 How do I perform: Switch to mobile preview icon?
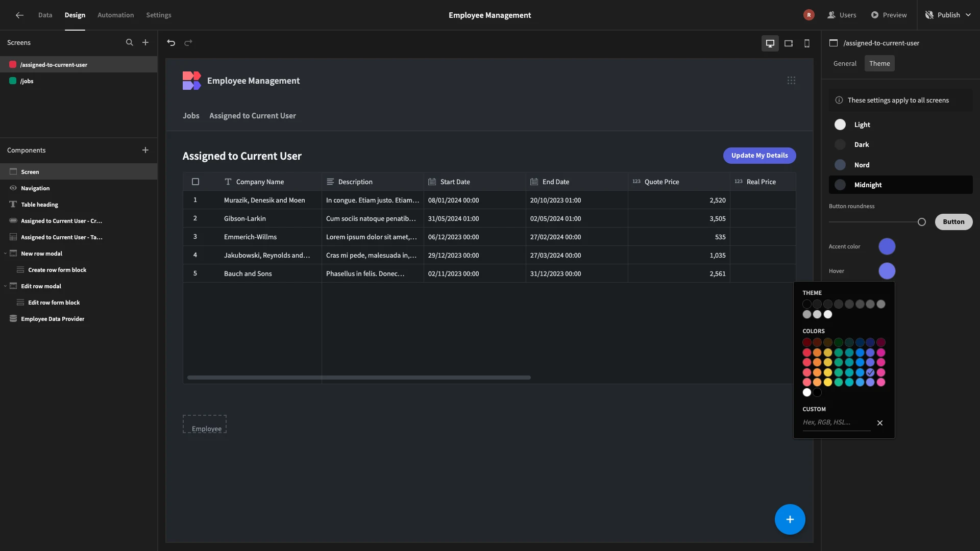tap(807, 43)
